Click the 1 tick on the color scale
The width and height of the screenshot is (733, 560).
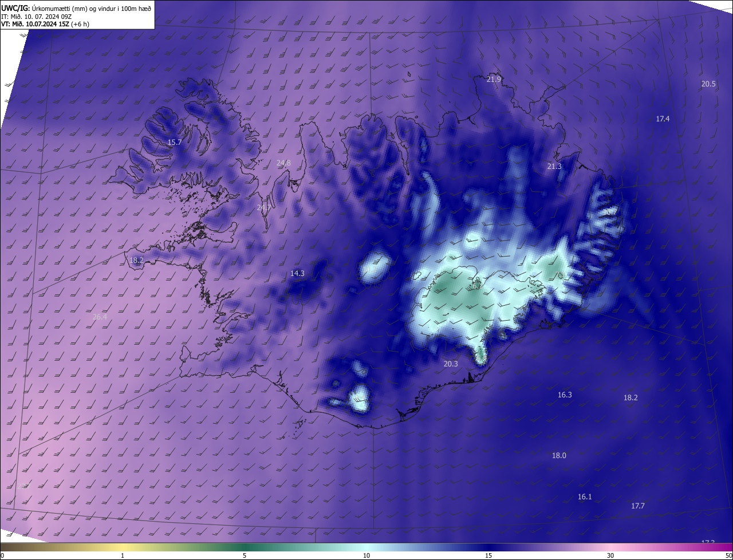[123, 555]
